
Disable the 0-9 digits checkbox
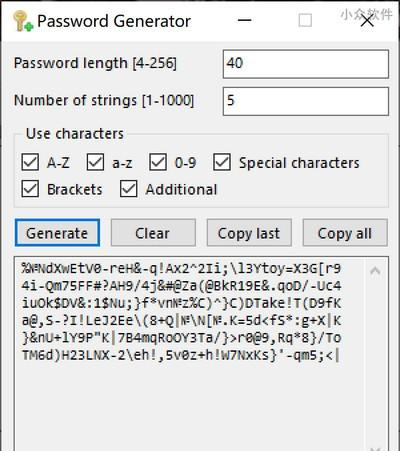158,162
